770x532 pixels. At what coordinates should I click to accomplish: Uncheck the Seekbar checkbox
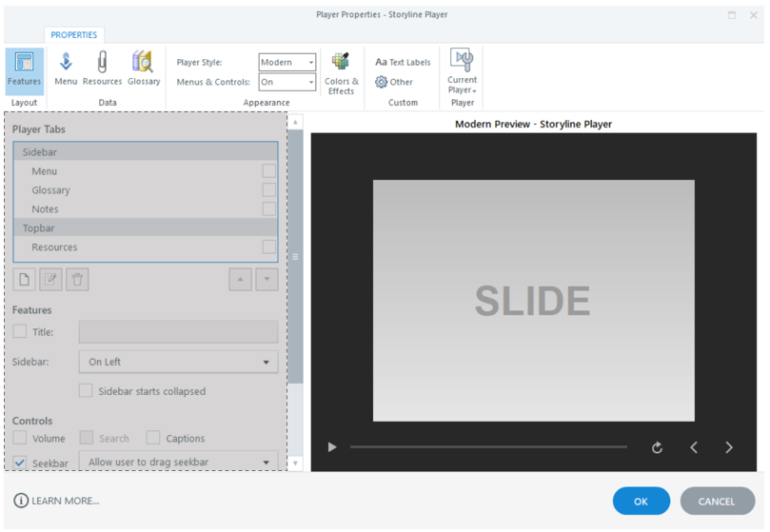point(20,463)
